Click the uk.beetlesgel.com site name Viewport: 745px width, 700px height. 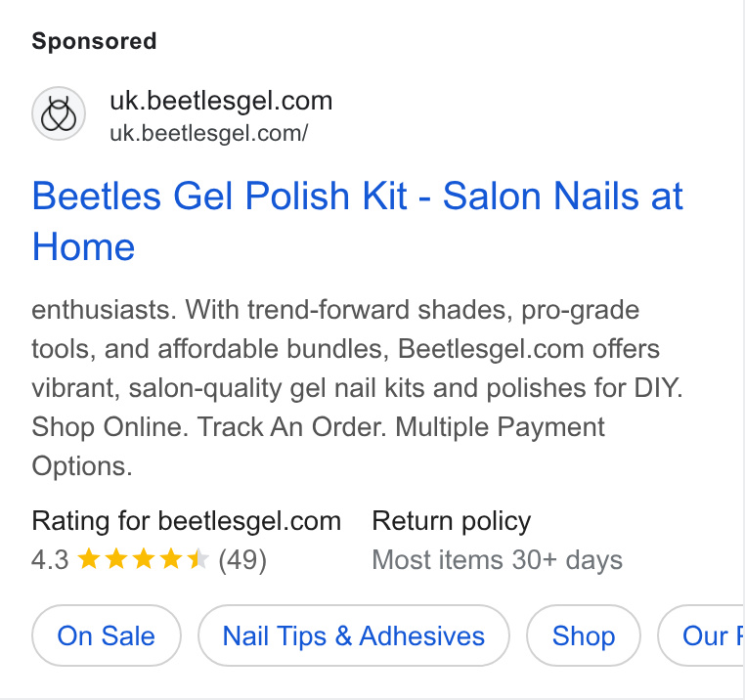[x=221, y=101]
